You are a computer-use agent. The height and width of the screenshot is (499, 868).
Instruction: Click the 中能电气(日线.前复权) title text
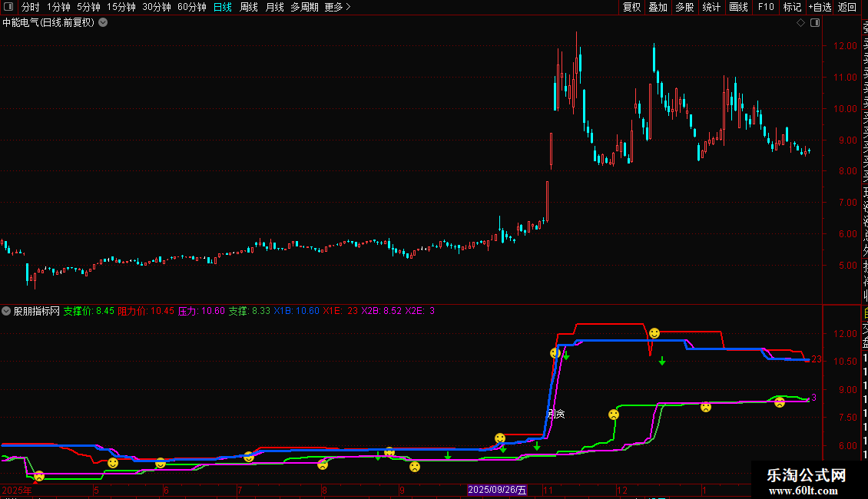[48, 23]
